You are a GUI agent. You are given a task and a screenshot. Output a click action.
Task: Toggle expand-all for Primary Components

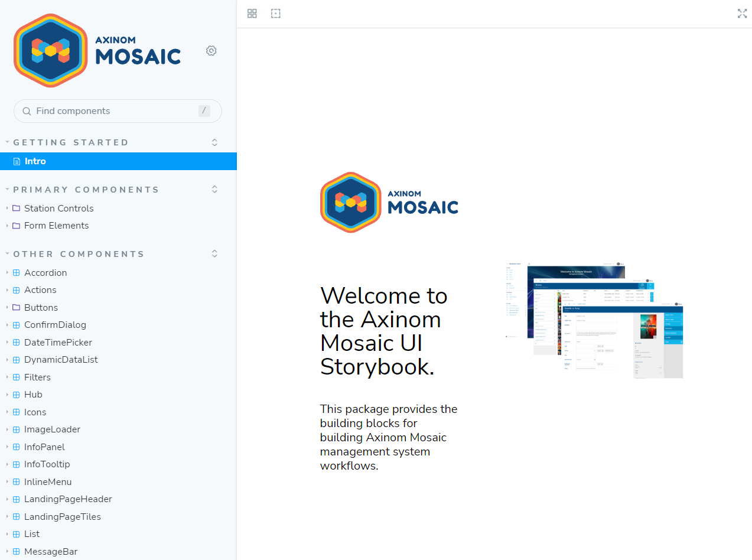[215, 190]
